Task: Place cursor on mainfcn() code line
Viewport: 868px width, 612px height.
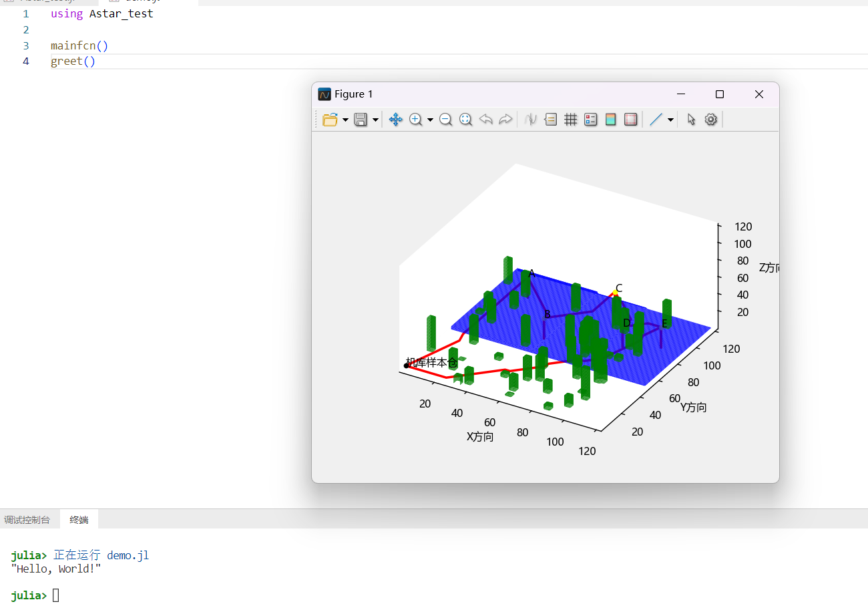Action: (x=79, y=45)
